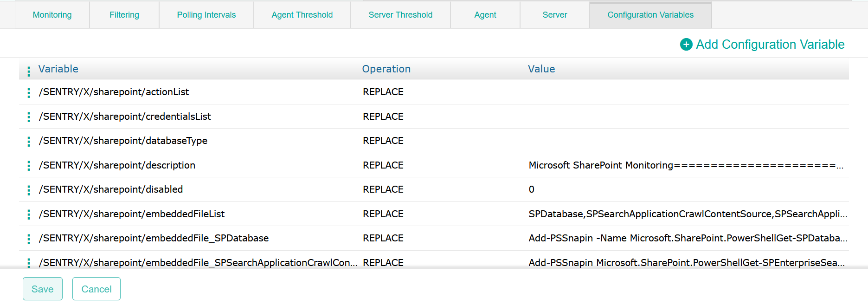Open three-dot menu for databaseType variable
Viewport: 868px width, 305px height.
(29, 142)
